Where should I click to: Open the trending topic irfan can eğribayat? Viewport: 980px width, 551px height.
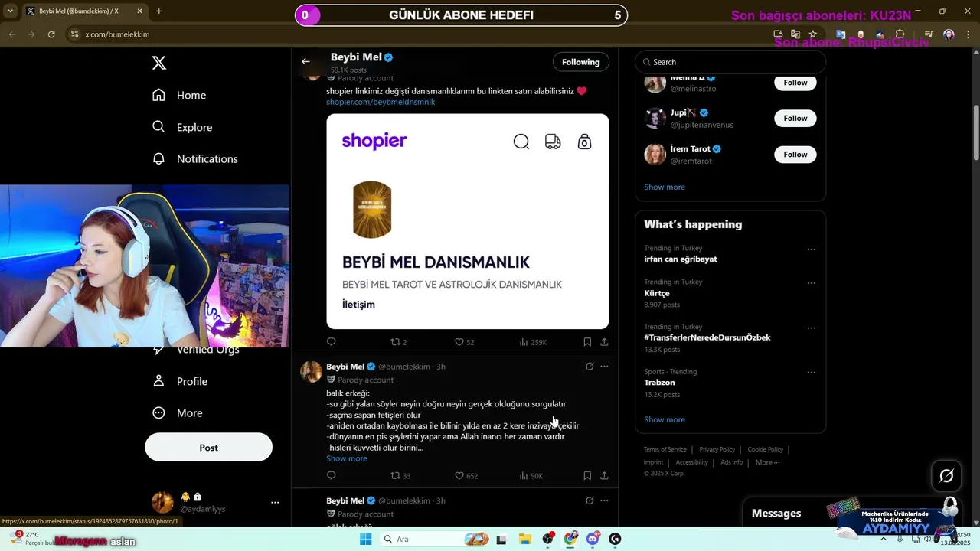coord(681,259)
